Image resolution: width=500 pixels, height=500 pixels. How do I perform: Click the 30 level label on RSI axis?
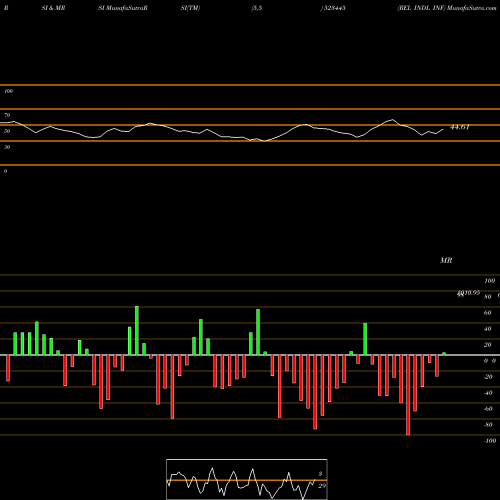[x=7, y=147]
